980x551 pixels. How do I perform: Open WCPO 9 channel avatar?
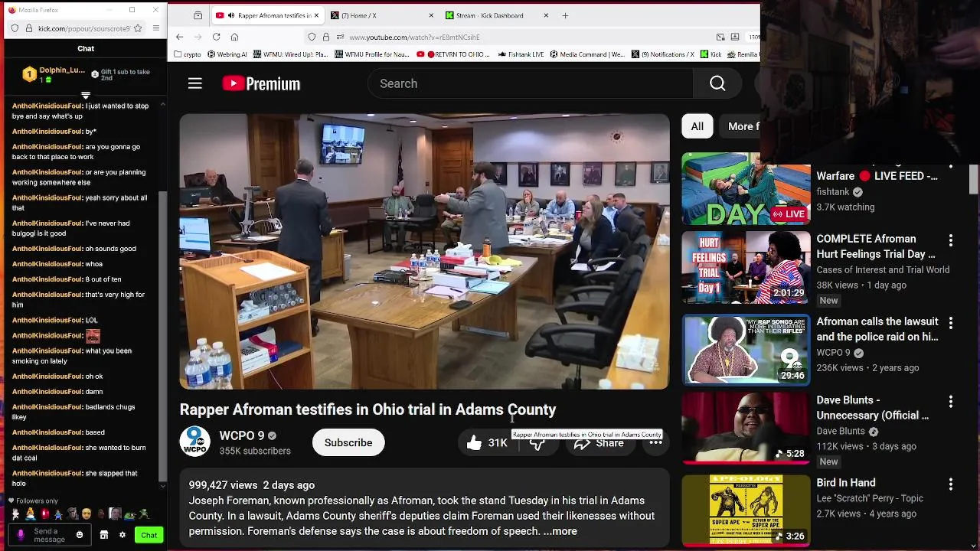[x=194, y=442]
